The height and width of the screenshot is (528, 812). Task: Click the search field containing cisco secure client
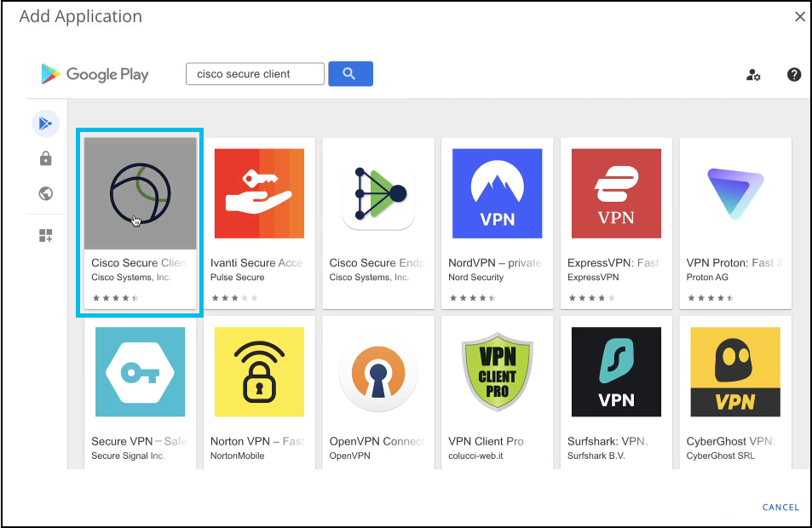pyautogui.click(x=256, y=74)
